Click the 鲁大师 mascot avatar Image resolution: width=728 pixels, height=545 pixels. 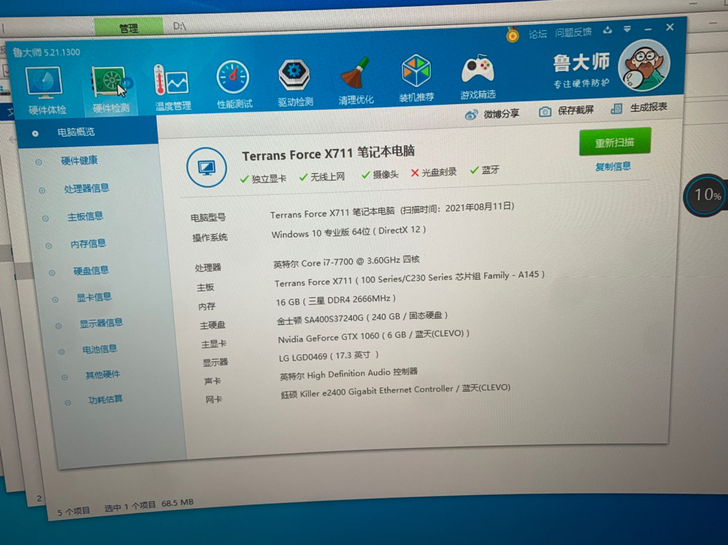pos(644,65)
